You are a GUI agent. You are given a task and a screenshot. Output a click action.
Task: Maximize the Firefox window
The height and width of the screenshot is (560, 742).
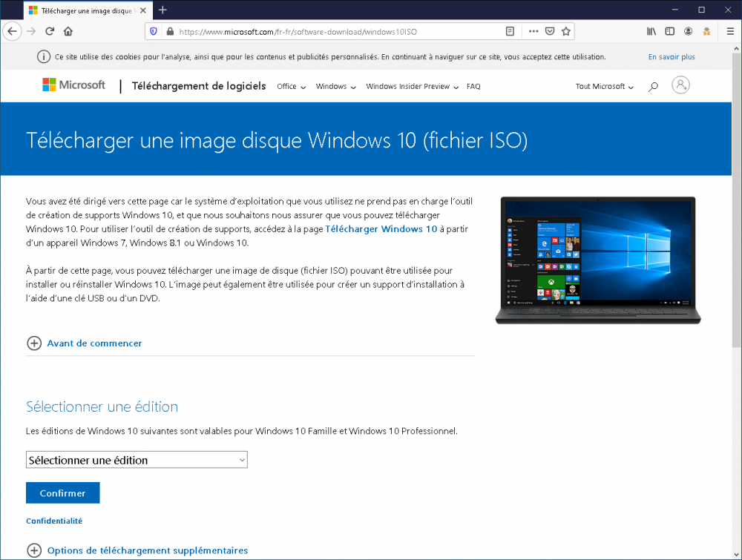pos(702,10)
